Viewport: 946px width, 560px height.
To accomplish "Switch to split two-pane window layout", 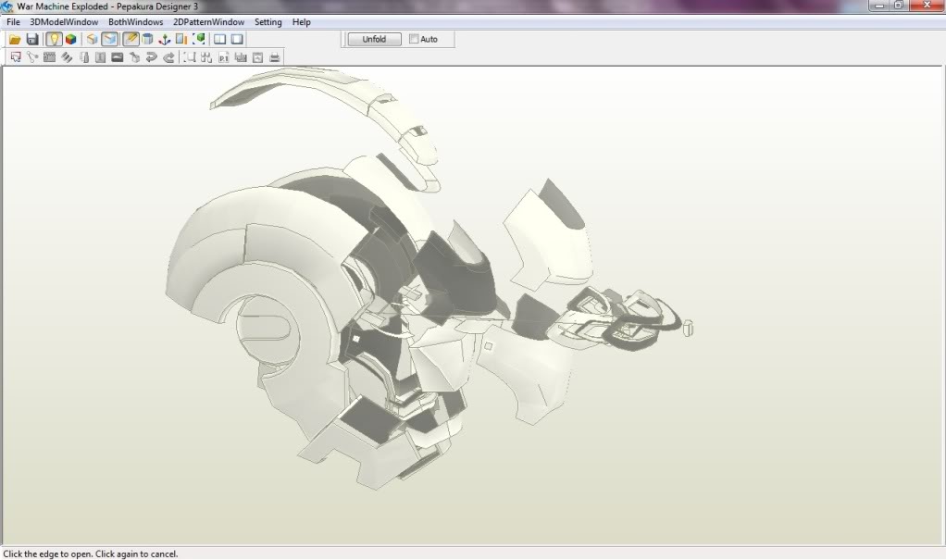I will (219, 39).
